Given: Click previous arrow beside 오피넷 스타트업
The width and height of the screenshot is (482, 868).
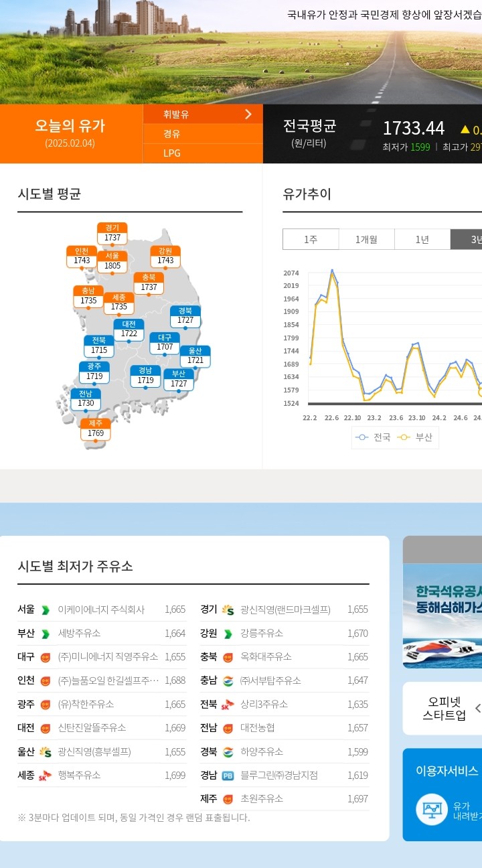Looking at the screenshot, I should (x=478, y=708).
